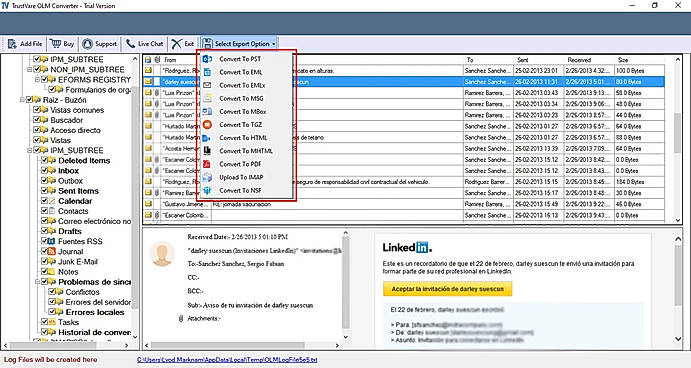Click the Buy shopping cart icon

(56, 44)
